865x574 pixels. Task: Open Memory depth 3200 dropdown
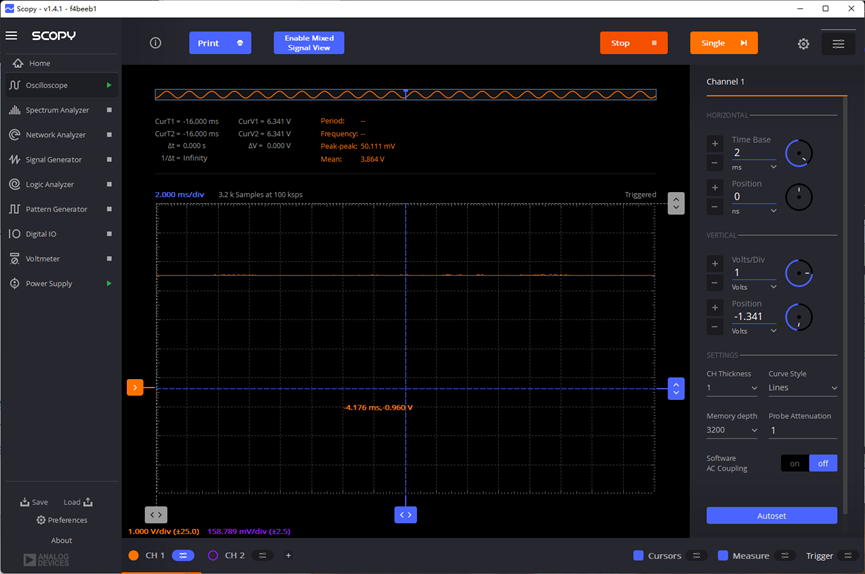click(732, 430)
